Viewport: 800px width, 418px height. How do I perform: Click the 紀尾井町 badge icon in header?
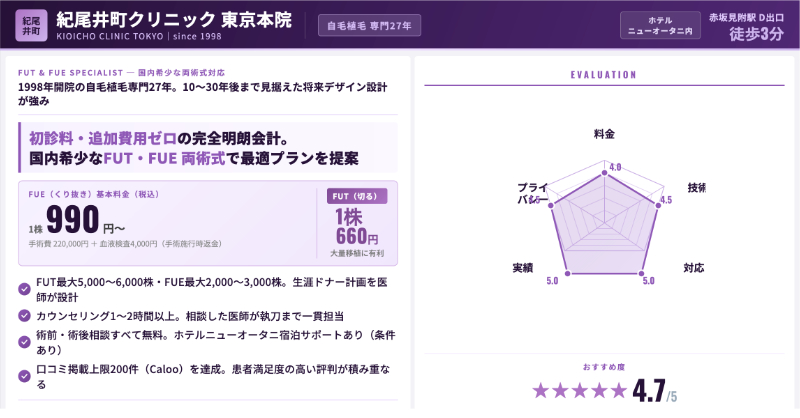click(31, 25)
